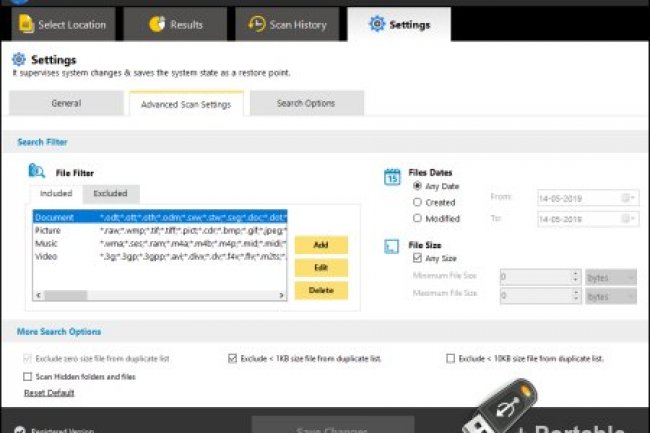Enable Scan Hidden folders and files
650x433 pixels.
[27, 377]
